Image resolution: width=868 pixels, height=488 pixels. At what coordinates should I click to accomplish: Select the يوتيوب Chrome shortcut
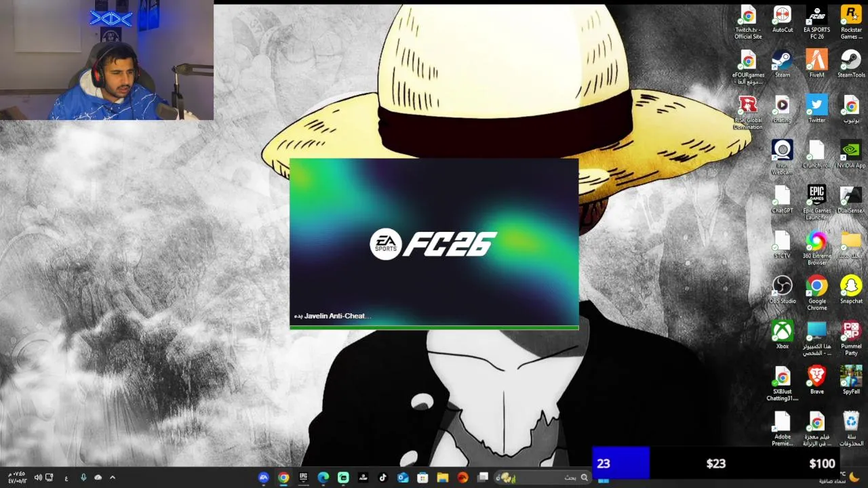[851, 110]
